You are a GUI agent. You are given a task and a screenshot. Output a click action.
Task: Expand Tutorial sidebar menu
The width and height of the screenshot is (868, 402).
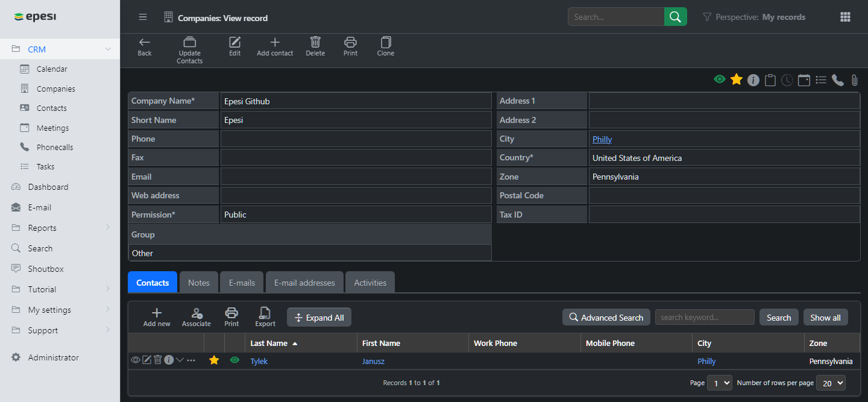pyautogui.click(x=108, y=289)
